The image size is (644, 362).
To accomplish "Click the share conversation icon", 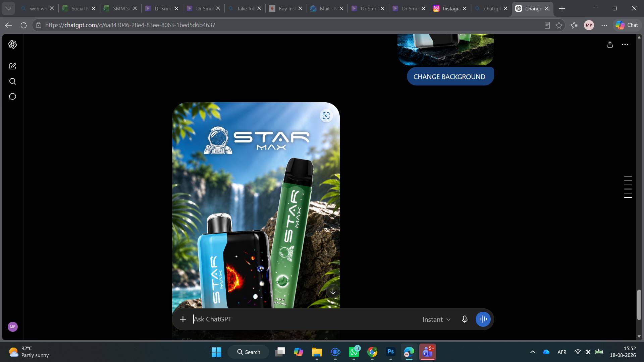I will tap(610, 44).
